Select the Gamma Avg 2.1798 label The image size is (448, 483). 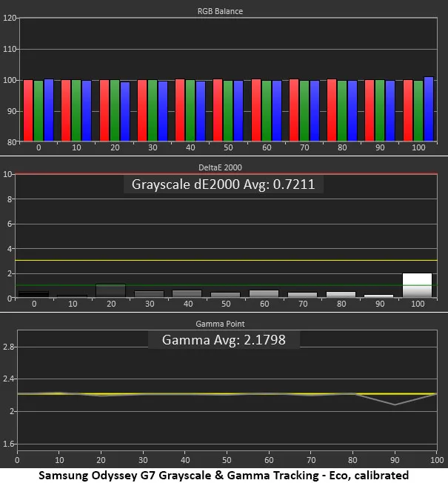tap(223, 340)
